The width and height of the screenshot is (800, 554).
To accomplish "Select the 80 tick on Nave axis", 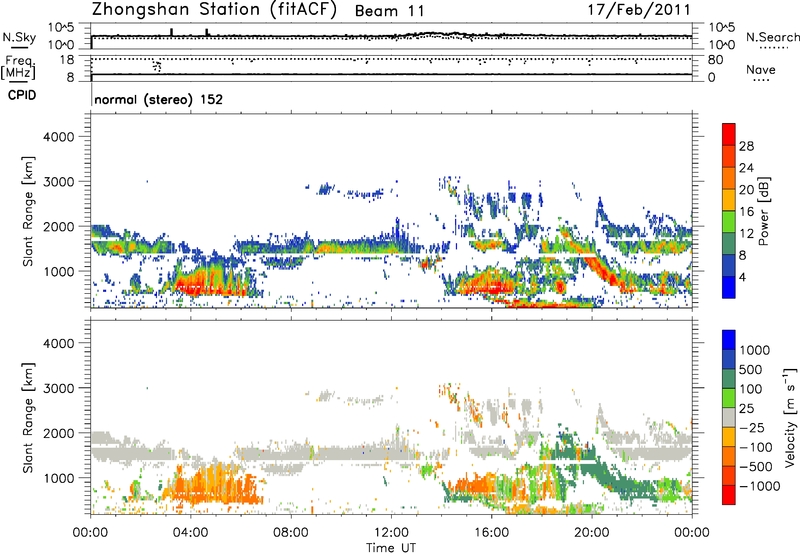I will coord(715,60).
